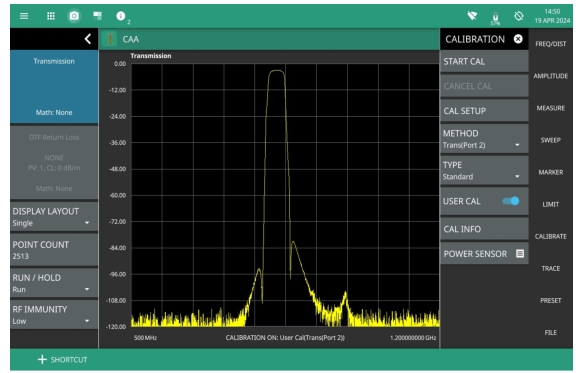Edit the POINT COUNT 2513 field

click(54, 250)
